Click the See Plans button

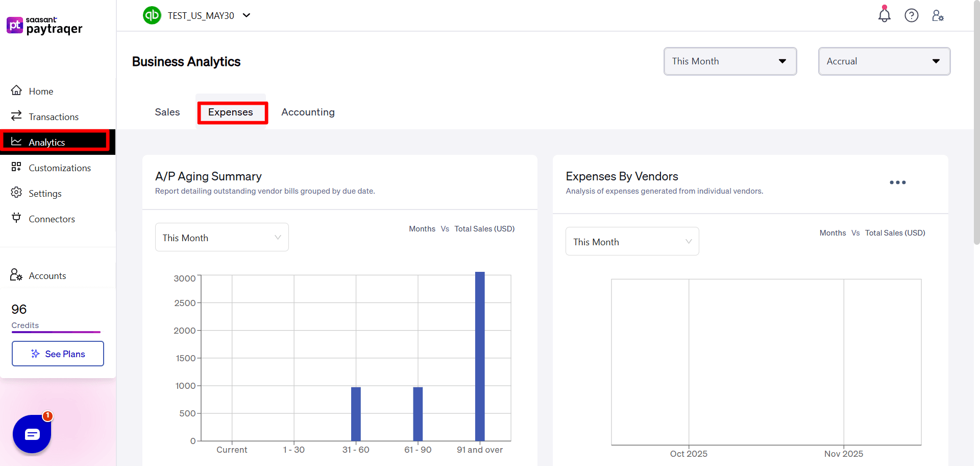click(x=58, y=354)
